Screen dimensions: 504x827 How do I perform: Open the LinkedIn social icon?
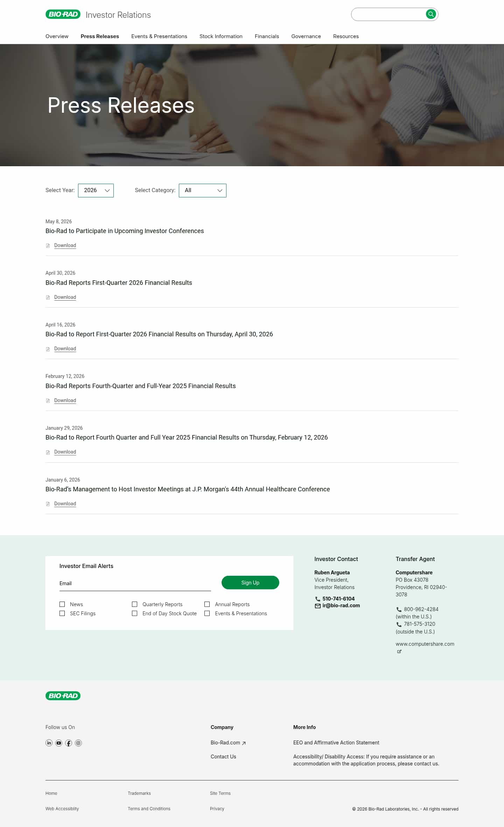click(x=49, y=743)
